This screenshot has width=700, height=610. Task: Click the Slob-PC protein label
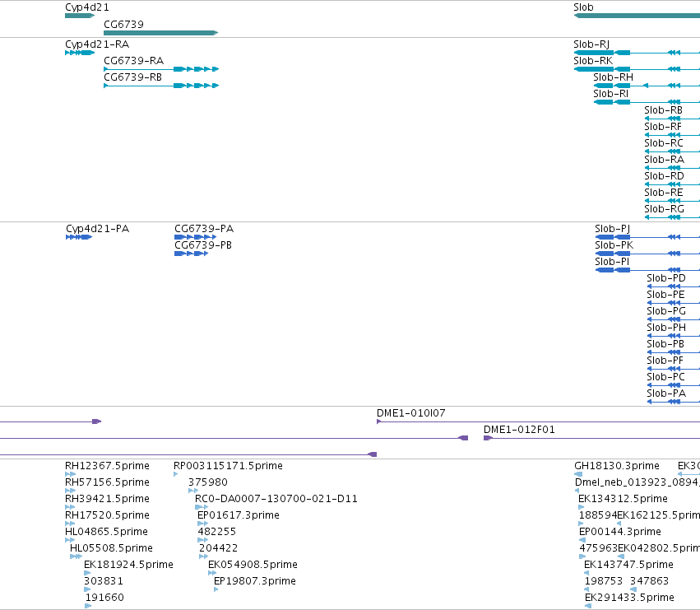[x=665, y=377]
